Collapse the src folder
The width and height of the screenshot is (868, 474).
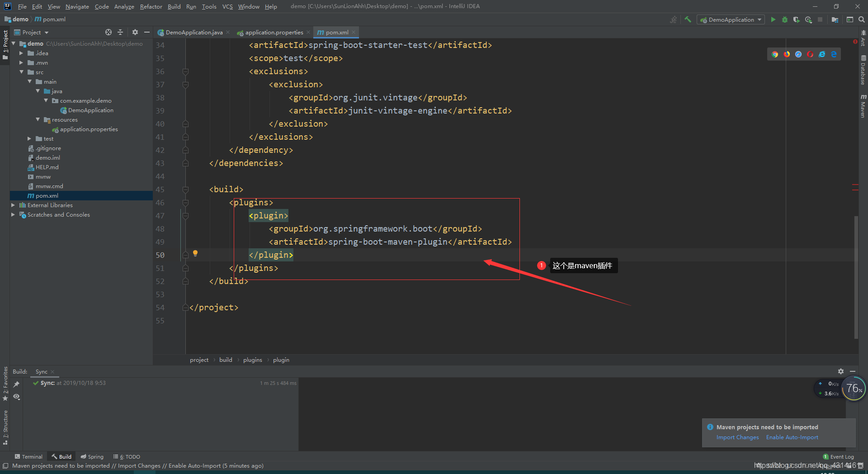pos(21,72)
